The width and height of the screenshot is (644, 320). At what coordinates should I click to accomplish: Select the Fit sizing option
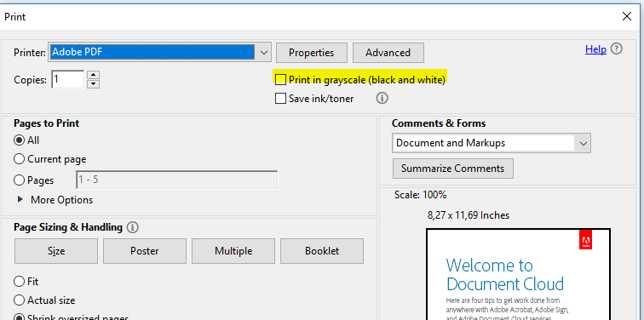(x=19, y=282)
